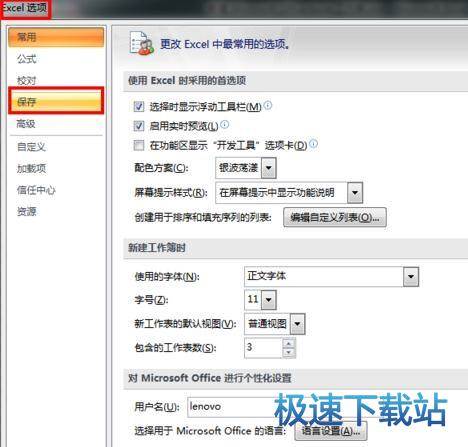Open the 信任中心 category
Screen dimensions: 468x447
36,190
